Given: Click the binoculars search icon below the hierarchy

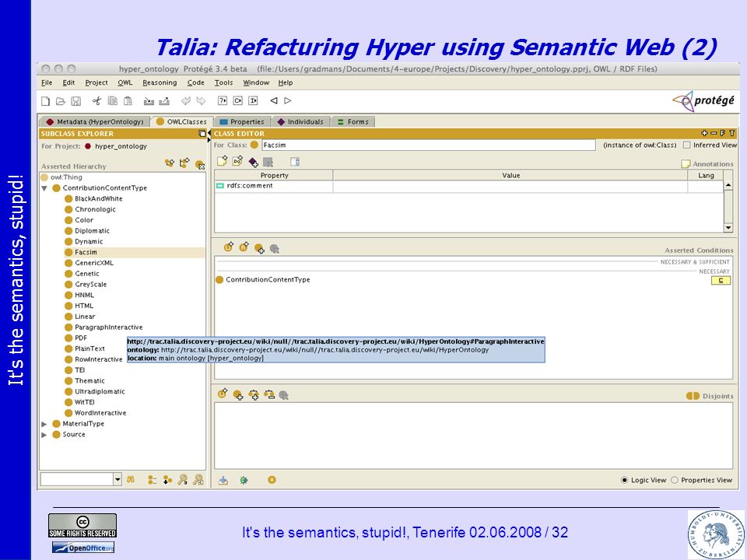Looking at the screenshot, I should click(131, 480).
